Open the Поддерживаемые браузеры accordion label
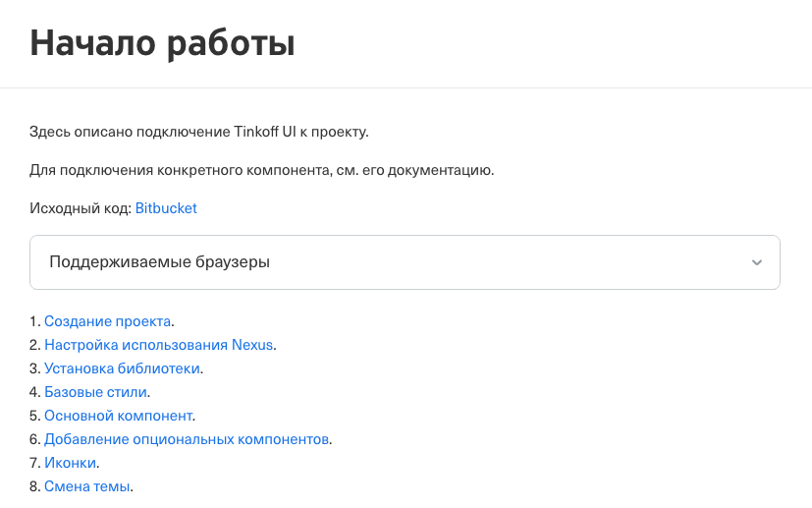This screenshot has height=508, width=812. pyautogui.click(x=159, y=262)
